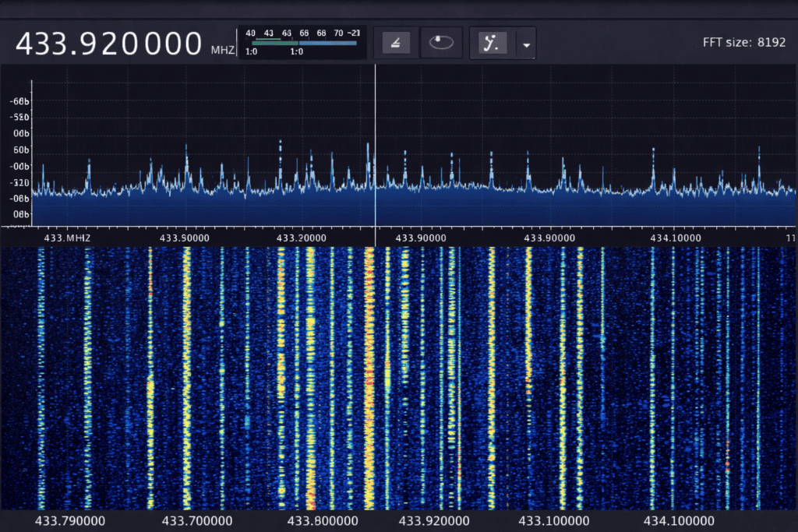Click the green signal level meter bar
This screenshot has width=798, height=532.
(275, 44)
